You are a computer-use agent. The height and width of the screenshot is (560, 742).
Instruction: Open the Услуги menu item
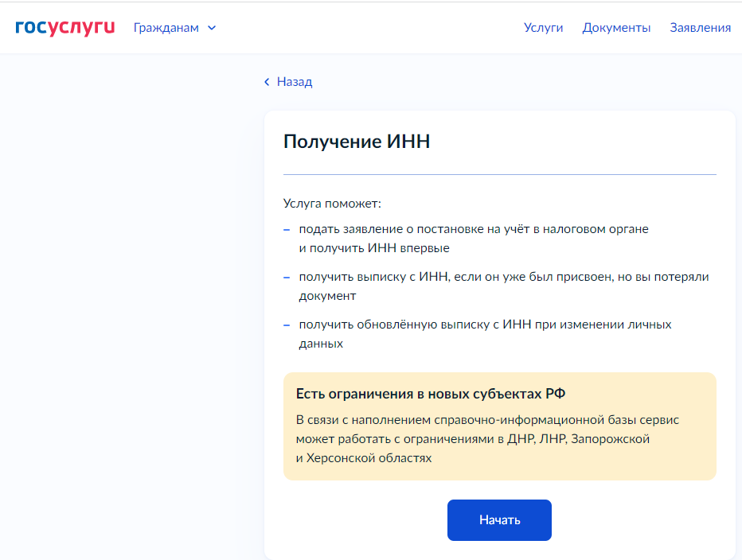[543, 28]
